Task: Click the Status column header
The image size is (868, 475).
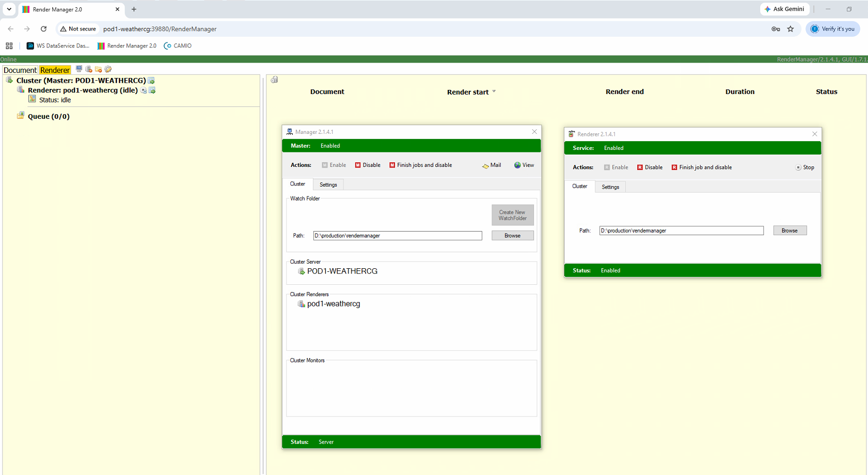Action: click(826, 91)
